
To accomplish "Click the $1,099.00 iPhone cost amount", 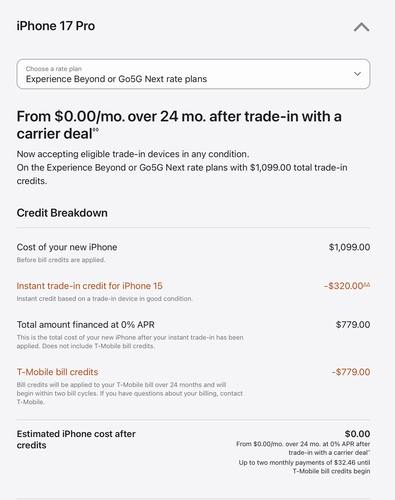I will click(349, 247).
